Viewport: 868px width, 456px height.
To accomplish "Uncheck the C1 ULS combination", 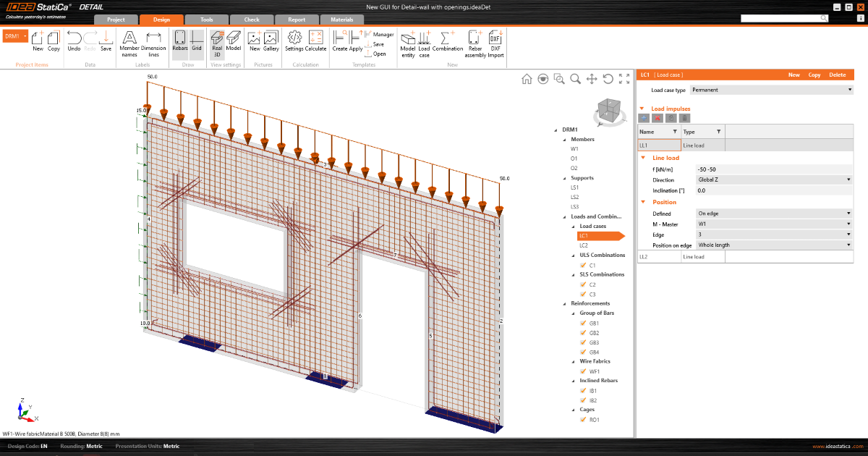I will pos(583,266).
